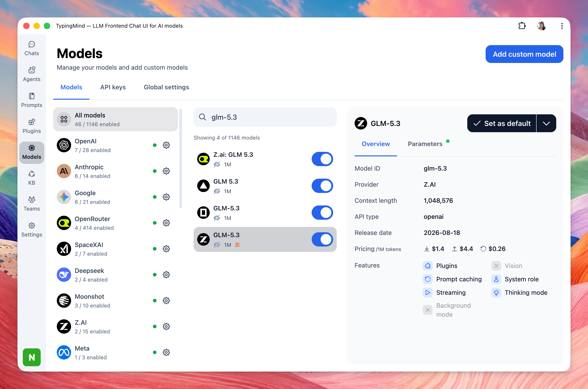Click the Showing 4 of 1146 models text
Viewport: 588px width, 389px height.
pyautogui.click(x=227, y=138)
